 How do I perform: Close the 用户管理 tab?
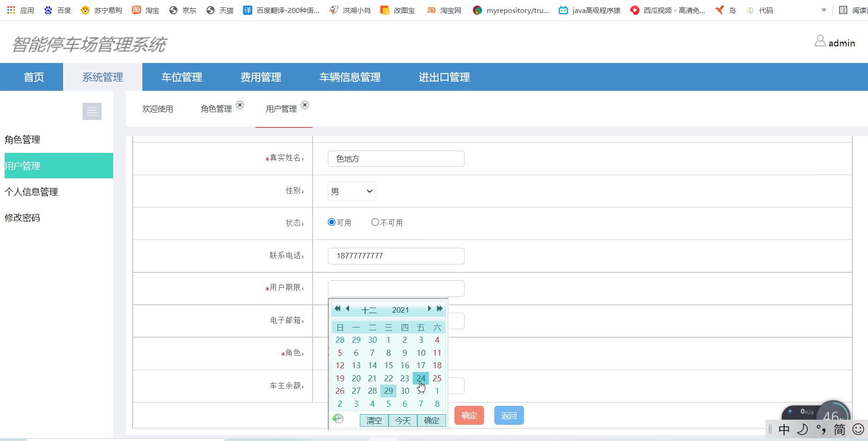(305, 105)
